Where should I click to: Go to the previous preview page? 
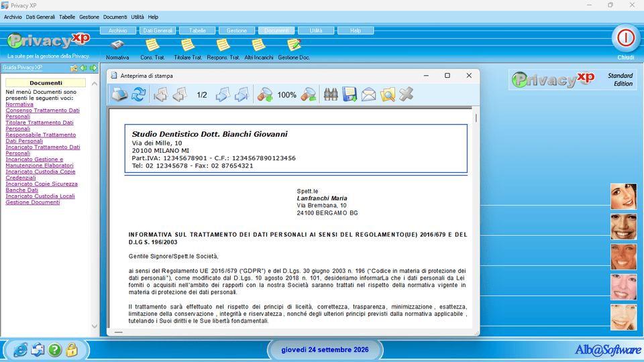(x=180, y=95)
